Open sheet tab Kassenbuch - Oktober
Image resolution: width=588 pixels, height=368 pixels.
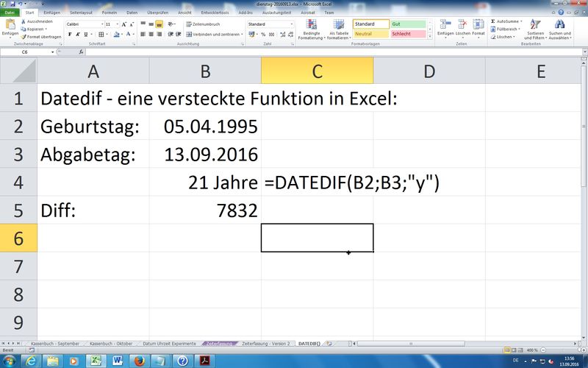tap(111, 343)
